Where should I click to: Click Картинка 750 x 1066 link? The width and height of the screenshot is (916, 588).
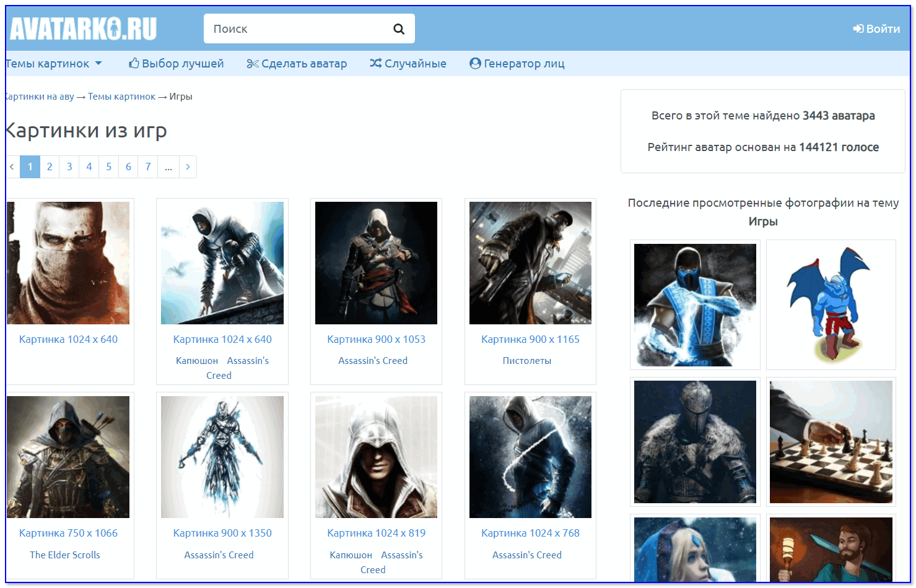point(68,533)
